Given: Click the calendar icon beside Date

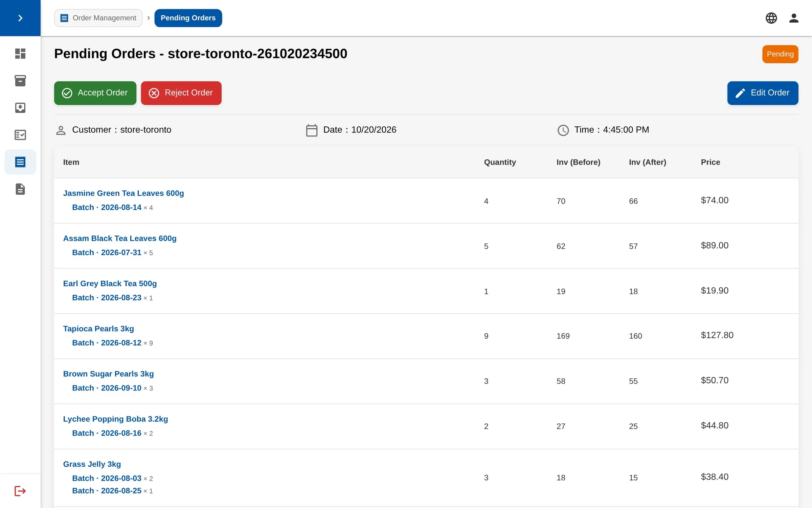Looking at the screenshot, I should (312, 130).
